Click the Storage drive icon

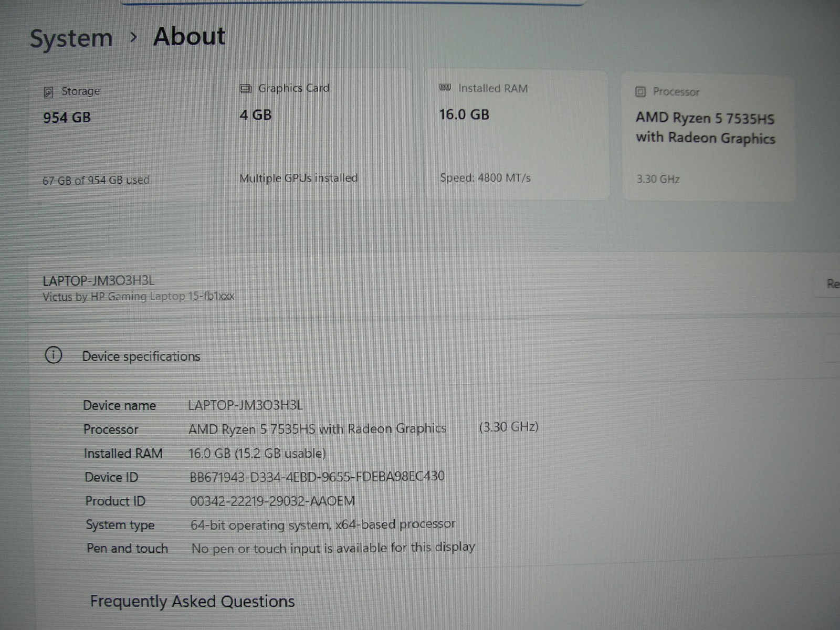tap(48, 92)
